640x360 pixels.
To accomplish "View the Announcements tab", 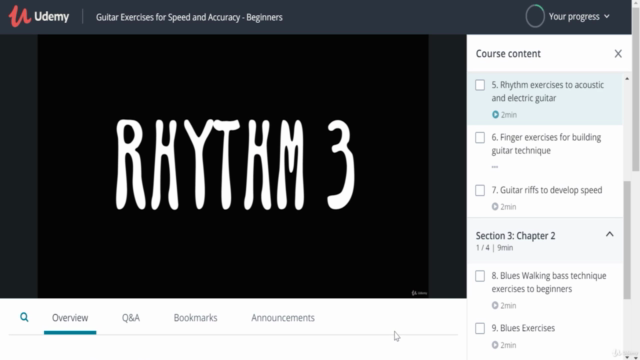I will (282, 318).
